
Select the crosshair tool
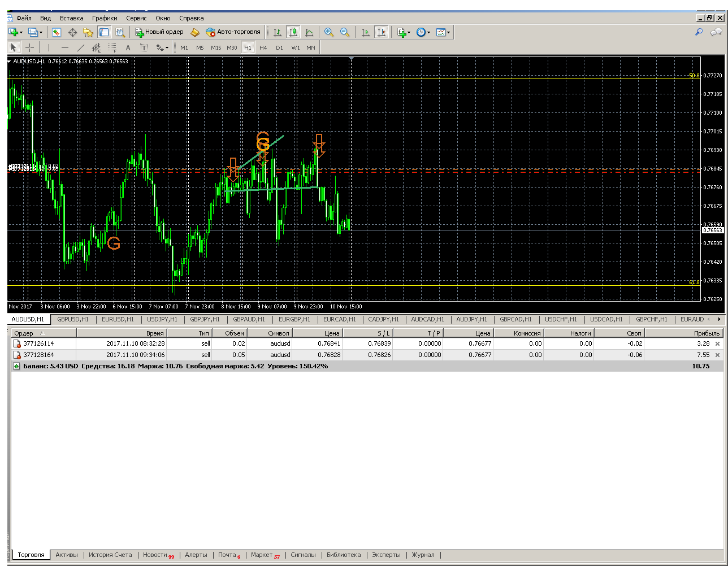click(x=30, y=47)
